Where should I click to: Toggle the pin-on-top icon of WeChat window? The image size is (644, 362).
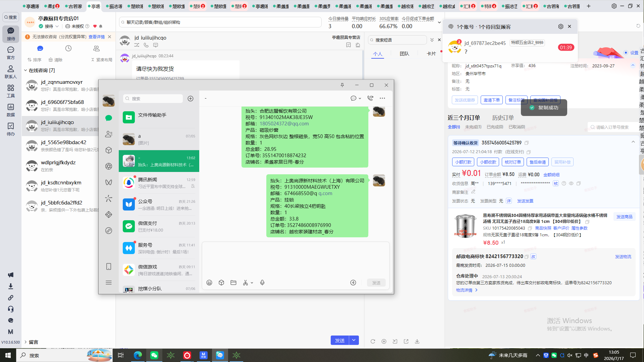click(x=342, y=85)
